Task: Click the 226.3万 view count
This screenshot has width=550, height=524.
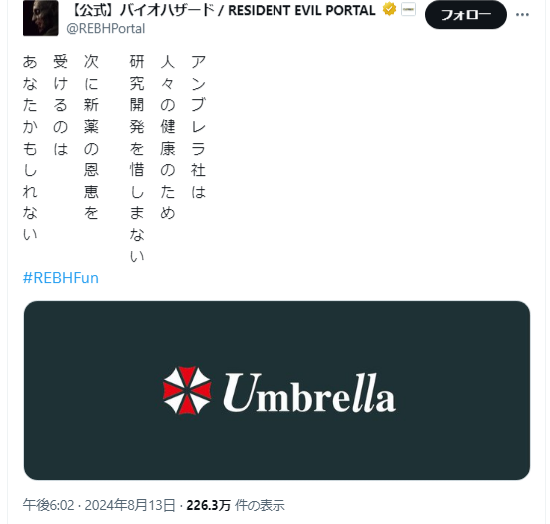Action: (x=208, y=505)
